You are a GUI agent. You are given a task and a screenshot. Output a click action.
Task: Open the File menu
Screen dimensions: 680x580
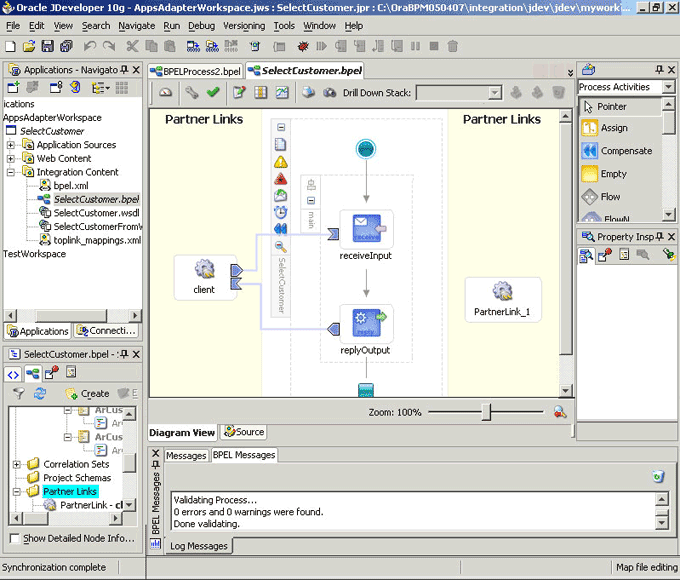pyautogui.click(x=13, y=26)
